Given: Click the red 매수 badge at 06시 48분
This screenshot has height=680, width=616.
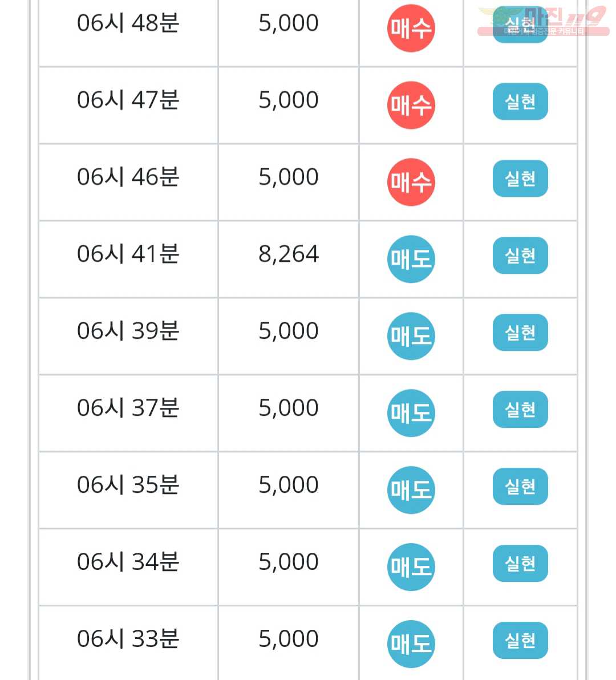Looking at the screenshot, I should pyautogui.click(x=411, y=28).
